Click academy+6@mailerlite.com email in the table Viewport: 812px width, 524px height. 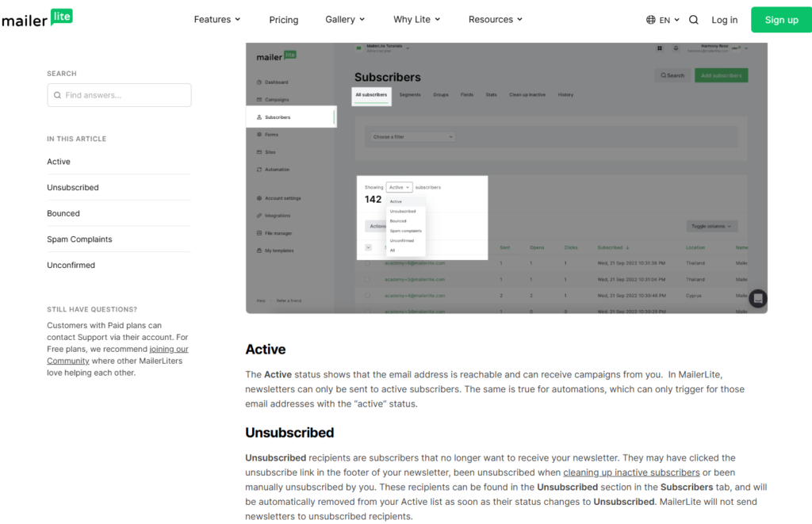[414, 263]
